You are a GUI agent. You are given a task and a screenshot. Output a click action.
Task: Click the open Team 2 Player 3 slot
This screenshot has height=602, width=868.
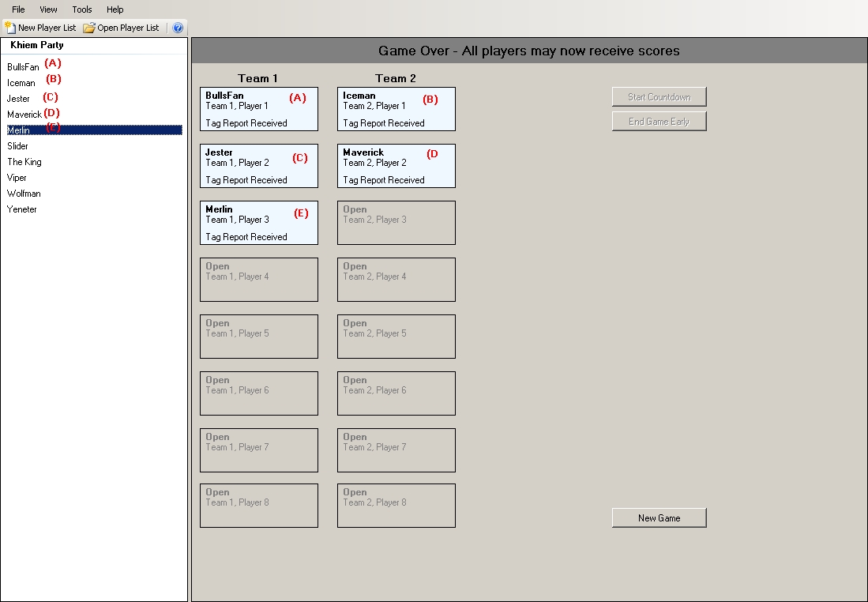coord(396,223)
